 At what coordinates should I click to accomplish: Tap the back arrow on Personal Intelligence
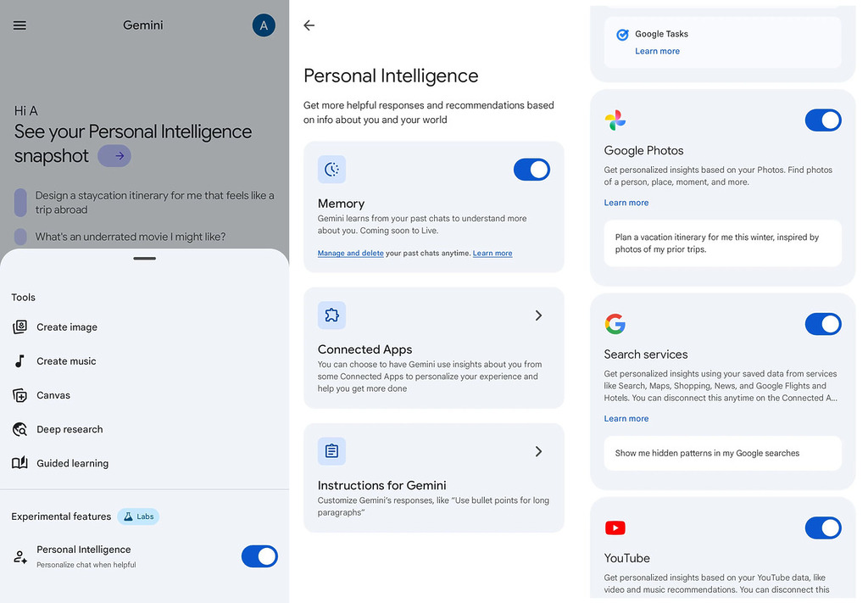point(309,25)
